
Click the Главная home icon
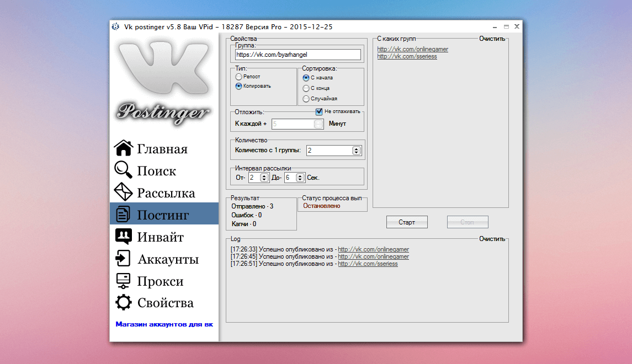pos(123,148)
